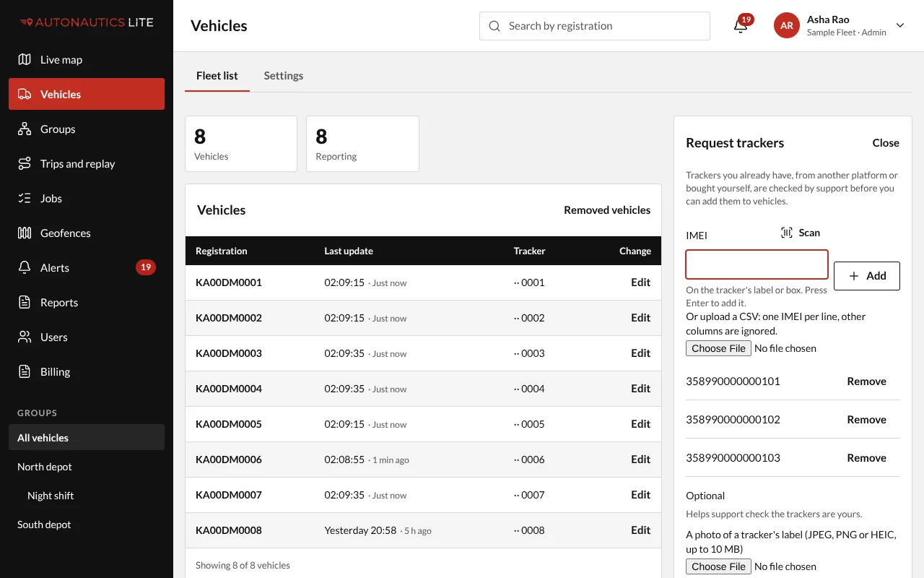
Task: Select Night shift subgroup
Action: pyautogui.click(x=87, y=496)
